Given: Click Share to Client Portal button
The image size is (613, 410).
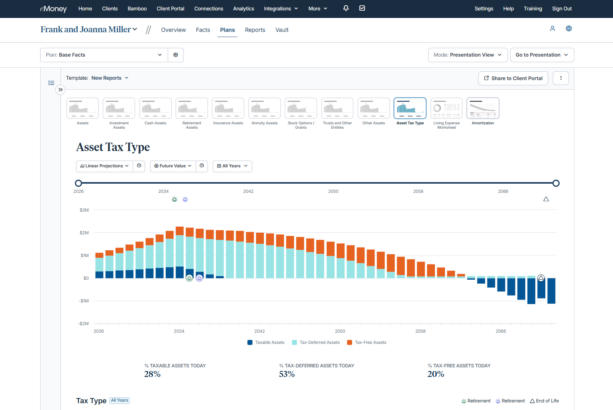Looking at the screenshot, I should (513, 78).
